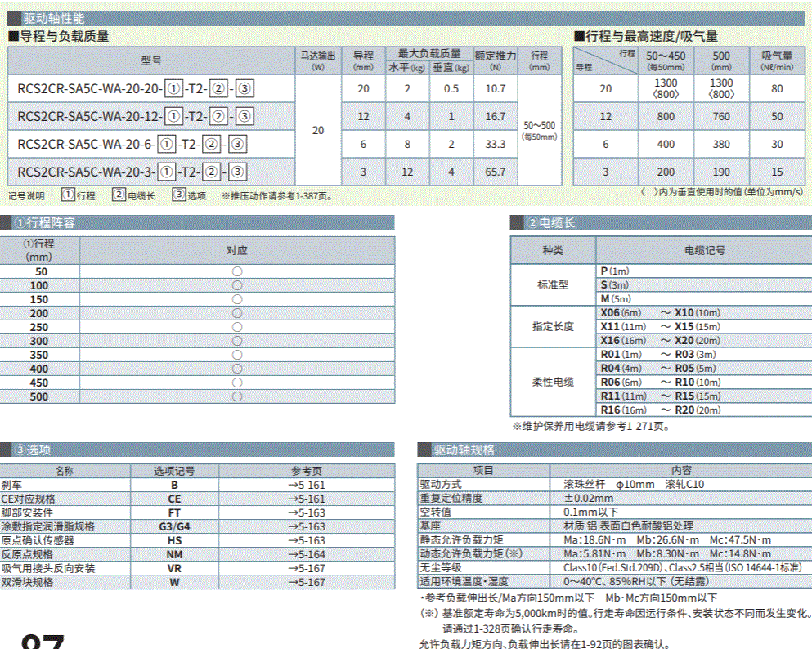This screenshot has width=812, height=649.
Task: Open reference →5-167 for 吸气用接头反向安装
Action: (x=307, y=568)
